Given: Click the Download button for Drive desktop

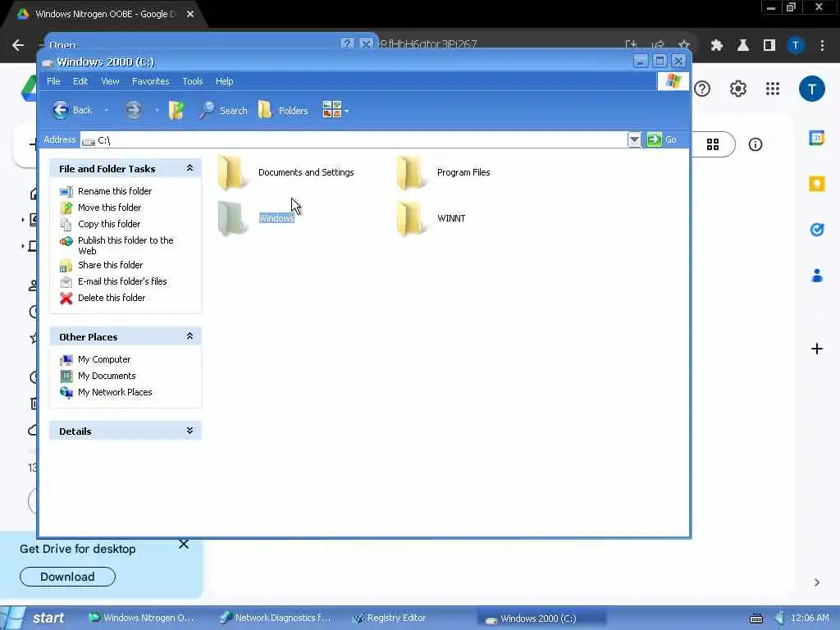Looking at the screenshot, I should (x=67, y=577).
